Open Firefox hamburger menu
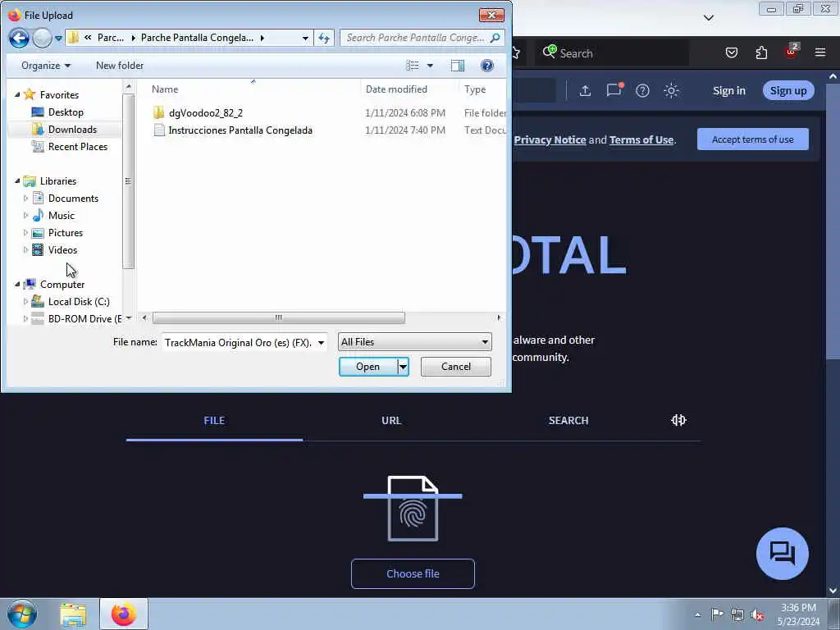The image size is (840, 630). (820, 52)
